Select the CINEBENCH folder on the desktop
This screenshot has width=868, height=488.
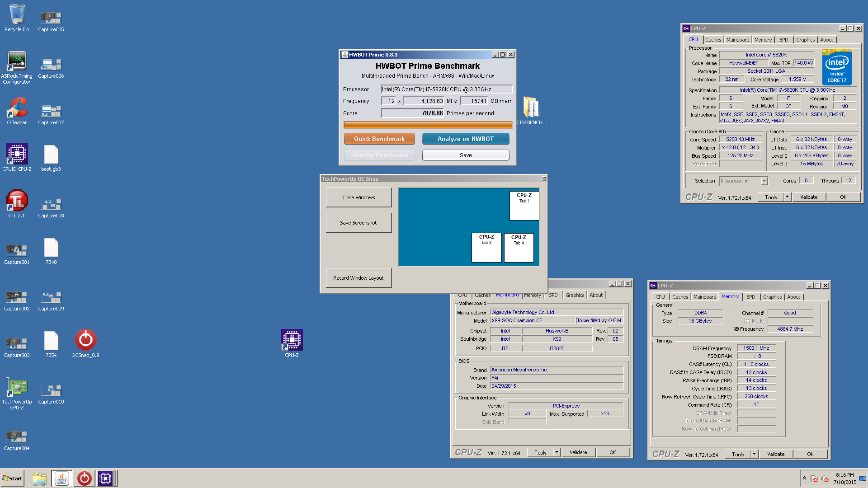[x=532, y=111]
